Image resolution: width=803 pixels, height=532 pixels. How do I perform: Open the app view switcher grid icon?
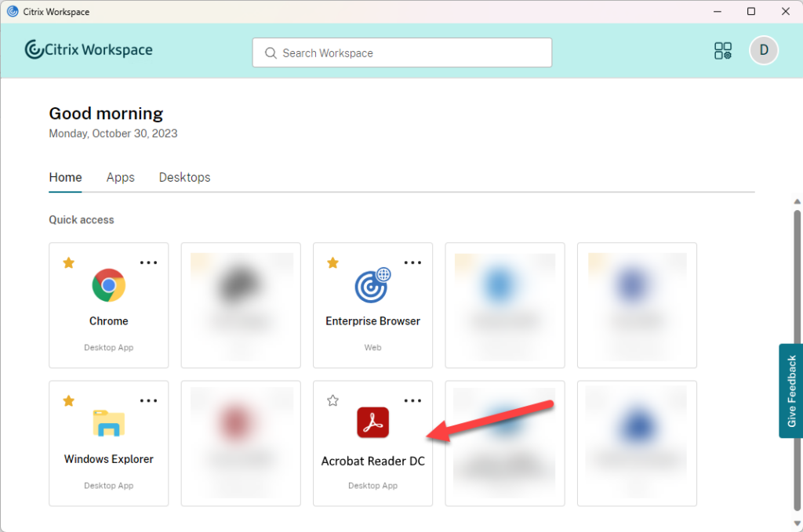[722, 50]
